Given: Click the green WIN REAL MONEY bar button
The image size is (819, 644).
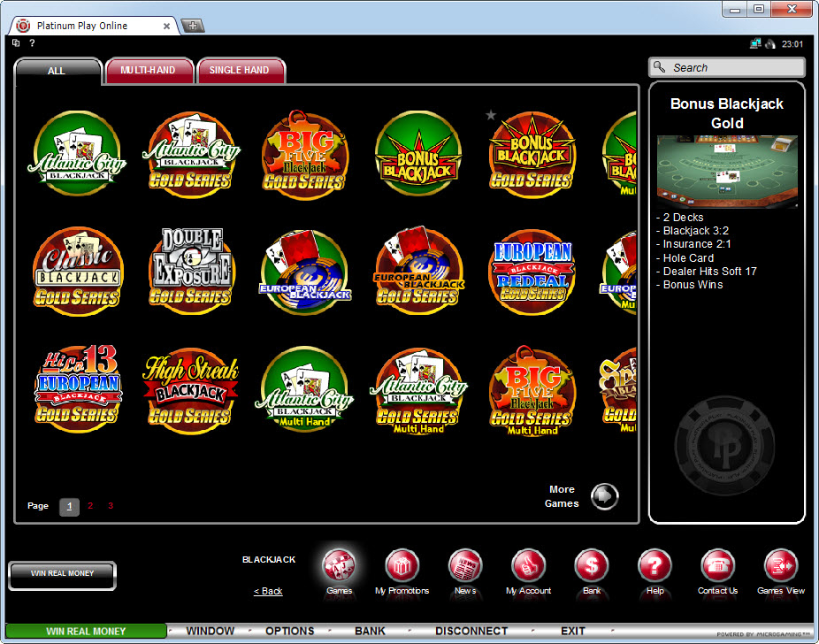Looking at the screenshot, I should 86,631.
